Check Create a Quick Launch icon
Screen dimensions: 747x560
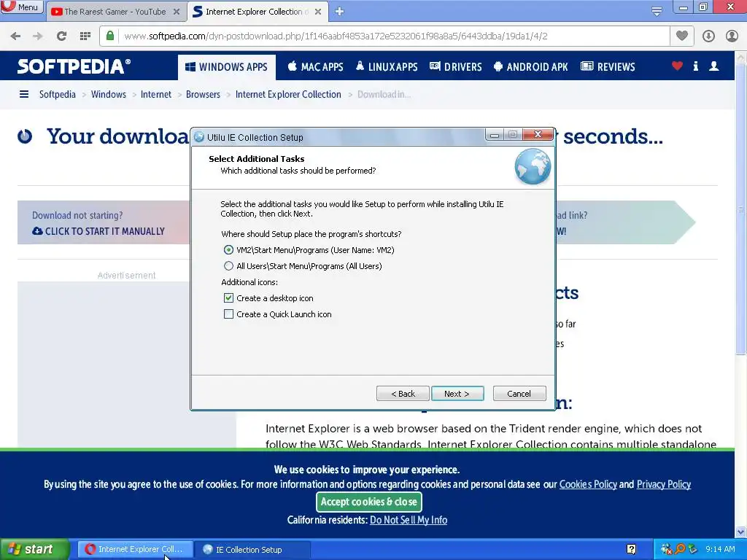click(x=228, y=314)
